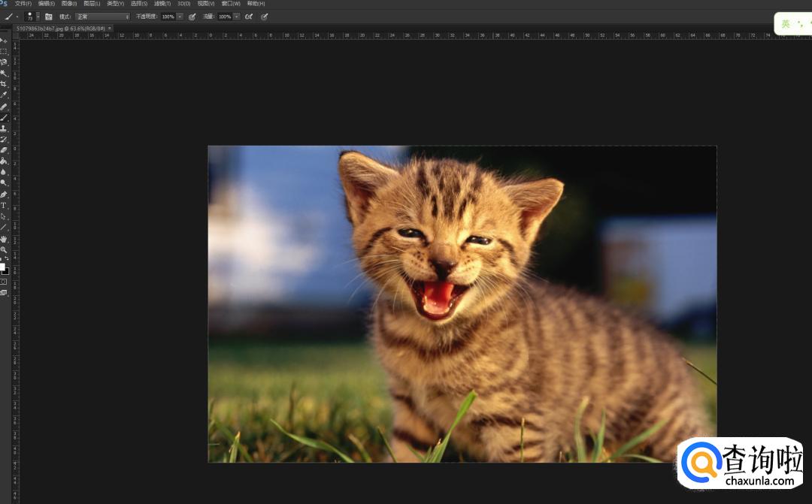Toggle pressure for opacity button
Viewport: 812px width, 504px height.
tap(192, 17)
